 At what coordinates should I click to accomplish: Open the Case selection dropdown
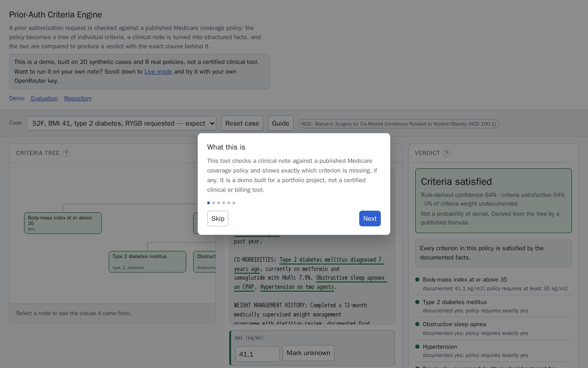tap(121, 123)
